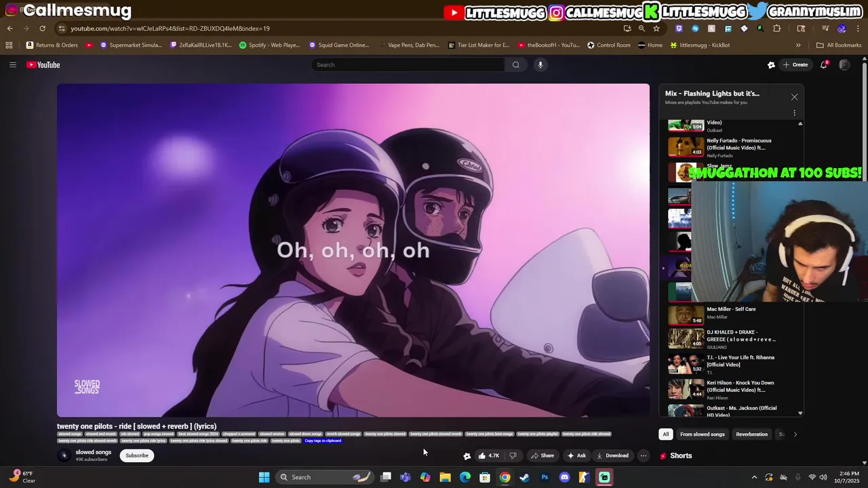
Task: Click the Ask button
Action: (576, 455)
